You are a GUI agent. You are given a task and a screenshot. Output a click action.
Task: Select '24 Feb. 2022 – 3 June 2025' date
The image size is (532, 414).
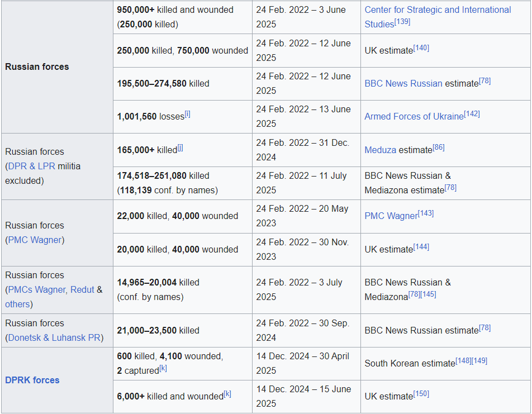click(301, 17)
